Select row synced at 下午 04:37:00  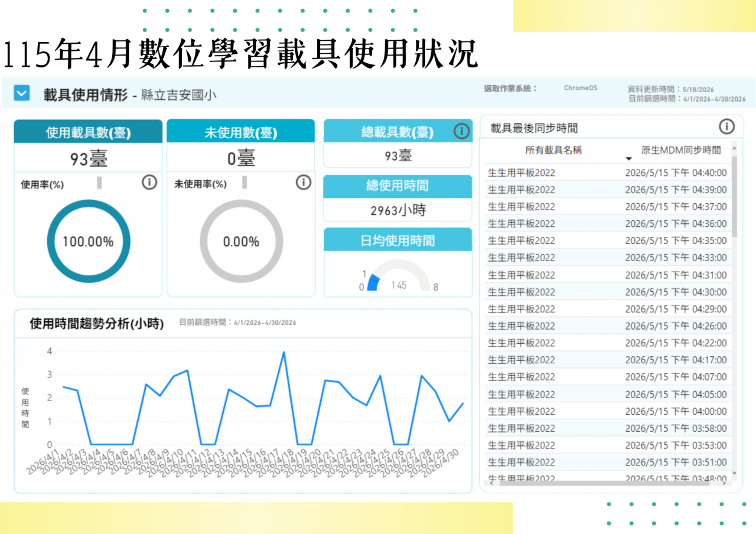pyautogui.click(x=608, y=207)
